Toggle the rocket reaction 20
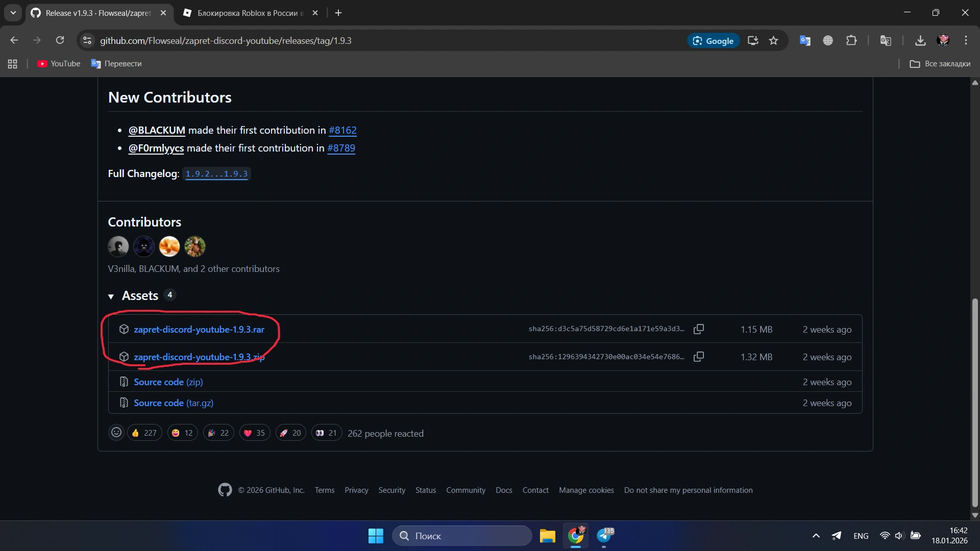 290,433
